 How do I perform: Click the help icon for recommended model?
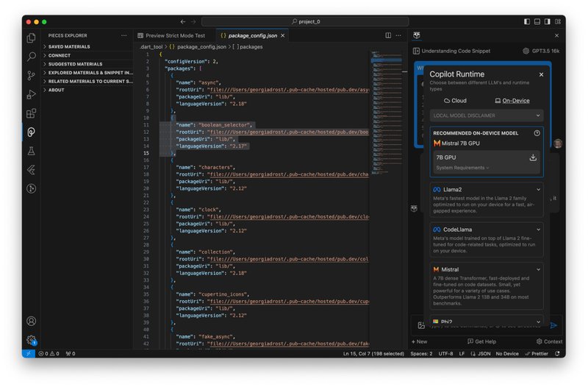[537, 133]
